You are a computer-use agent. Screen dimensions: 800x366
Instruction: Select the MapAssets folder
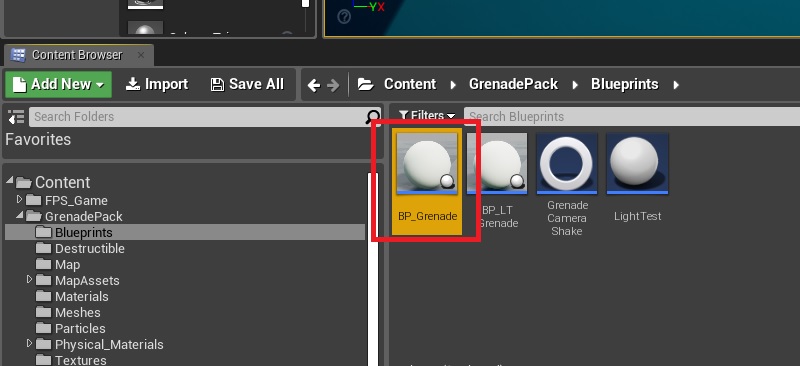[x=78, y=280]
